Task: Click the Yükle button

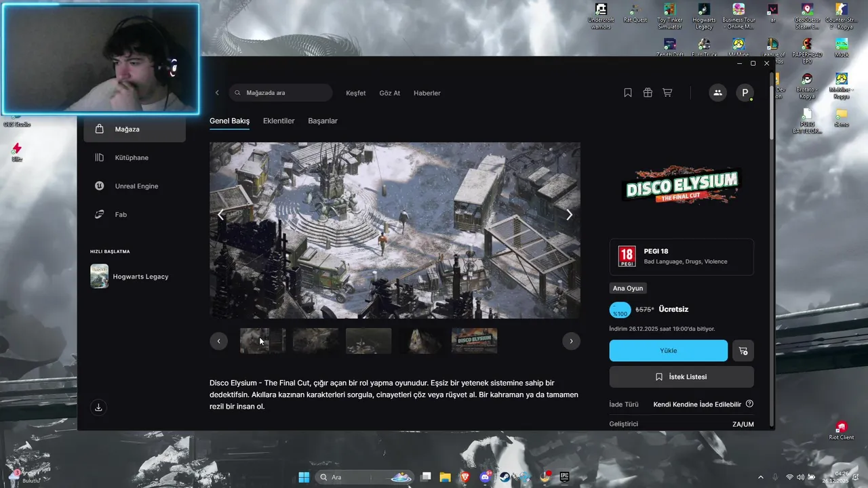Action: [669, 350]
